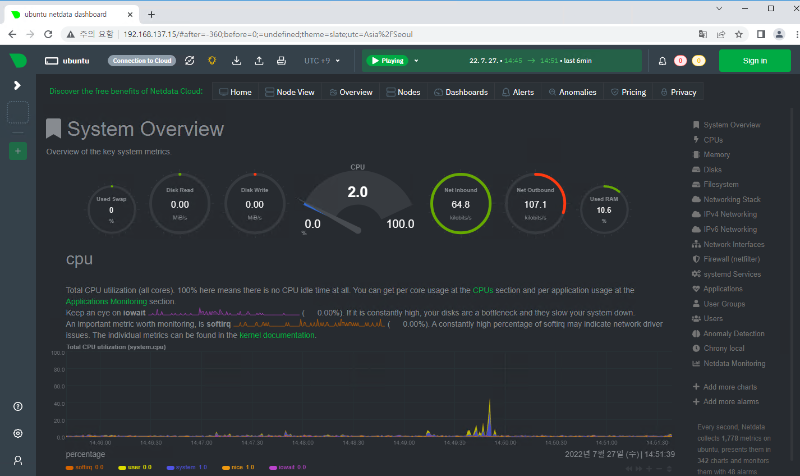This screenshot has width=800, height=476.
Task: Click the green plus add-space button
Action: coord(17,151)
